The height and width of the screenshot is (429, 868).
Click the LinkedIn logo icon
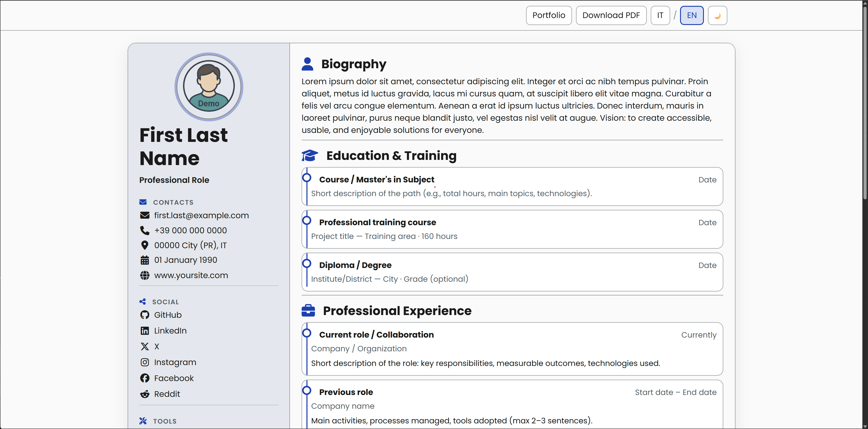coord(145,331)
